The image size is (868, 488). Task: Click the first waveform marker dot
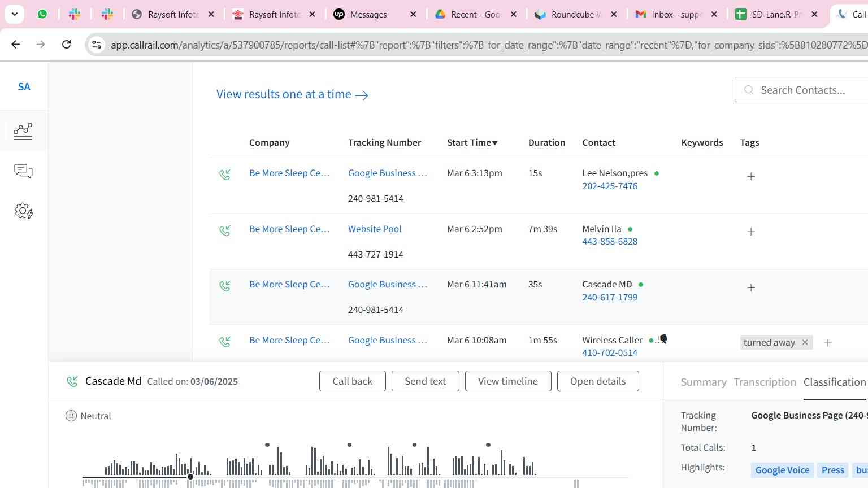267,445
